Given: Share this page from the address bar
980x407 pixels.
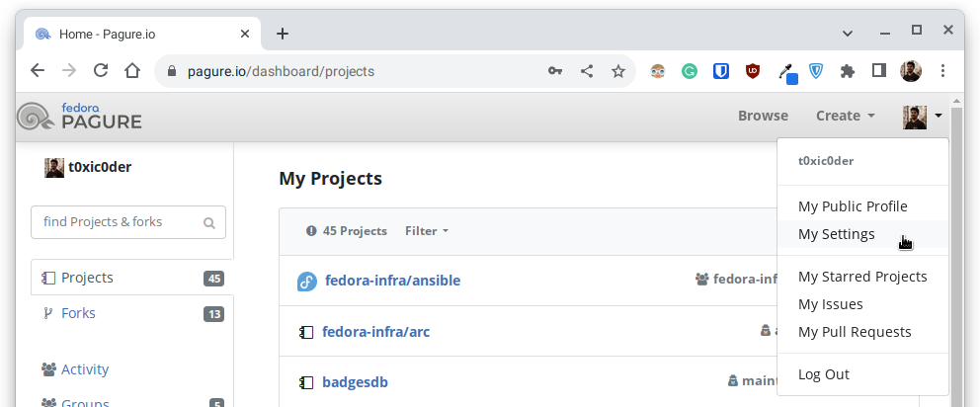Looking at the screenshot, I should click(586, 71).
